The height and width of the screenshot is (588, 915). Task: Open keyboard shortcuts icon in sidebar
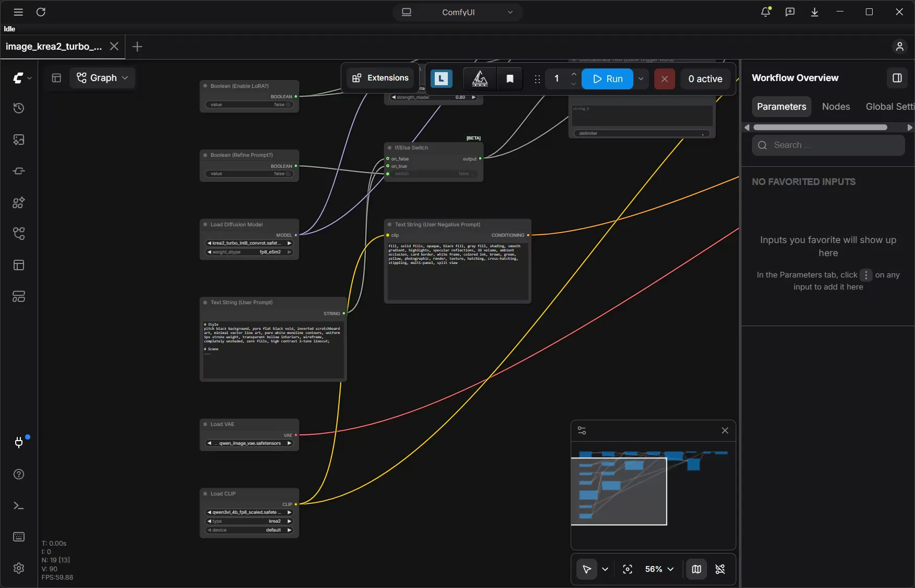click(x=19, y=537)
